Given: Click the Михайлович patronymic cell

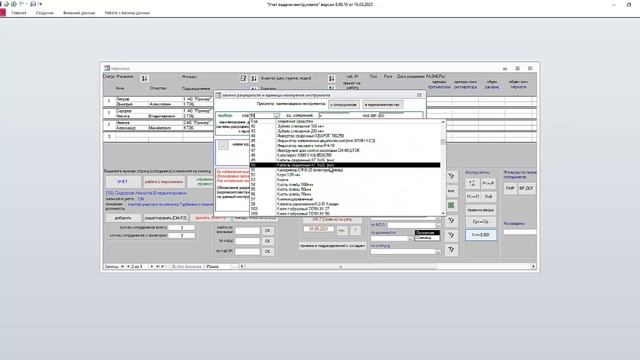Looking at the screenshot, I should (x=165, y=128).
